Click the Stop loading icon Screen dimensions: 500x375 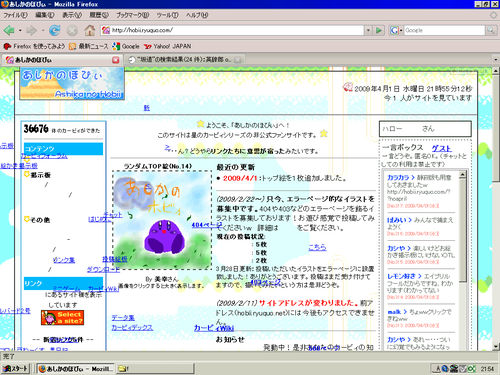72,31
